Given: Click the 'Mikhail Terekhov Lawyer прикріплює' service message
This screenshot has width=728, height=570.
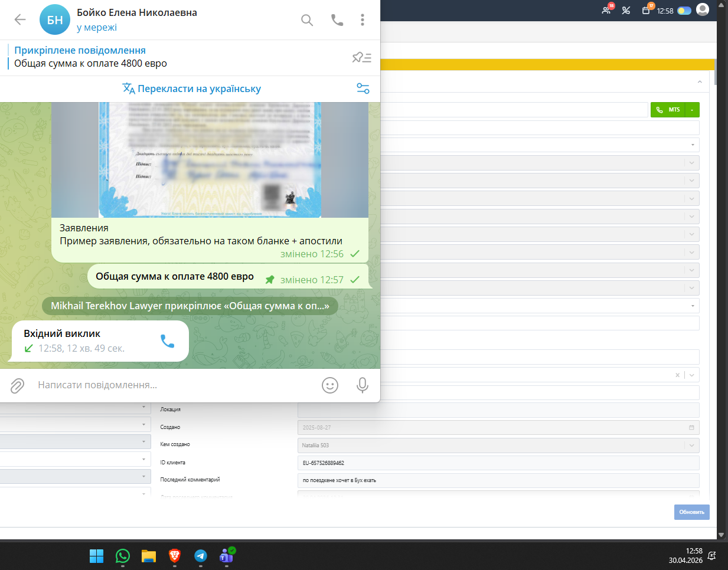Looking at the screenshot, I should [x=190, y=306].
